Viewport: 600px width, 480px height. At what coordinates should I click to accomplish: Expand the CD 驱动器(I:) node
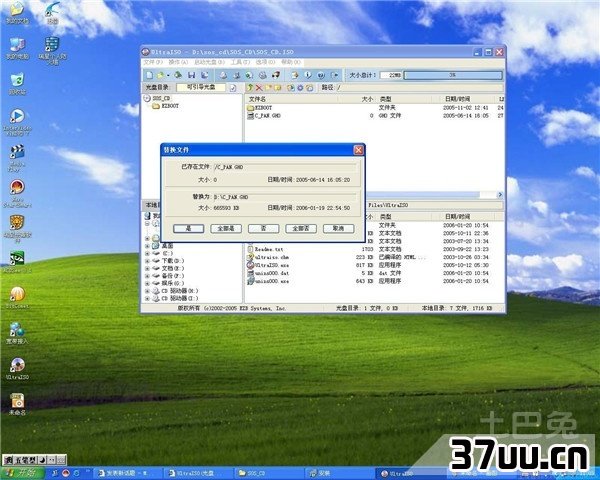click(x=147, y=299)
